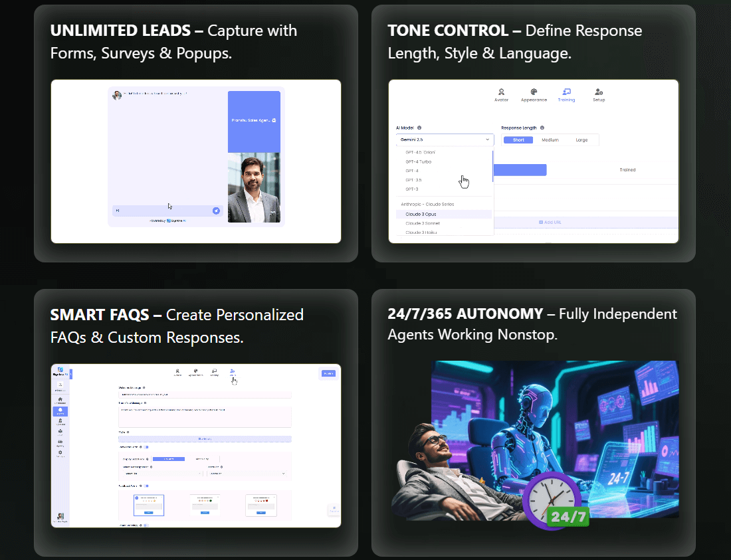Click the AI Model info icon
Screen dimensions: 731x560
pyautogui.click(x=419, y=128)
